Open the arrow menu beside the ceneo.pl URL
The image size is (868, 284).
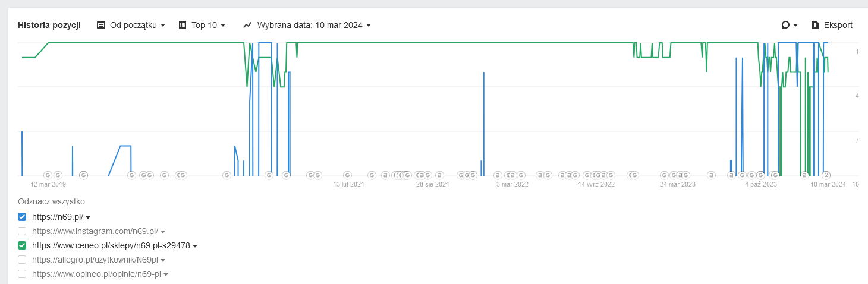tap(195, 246)
